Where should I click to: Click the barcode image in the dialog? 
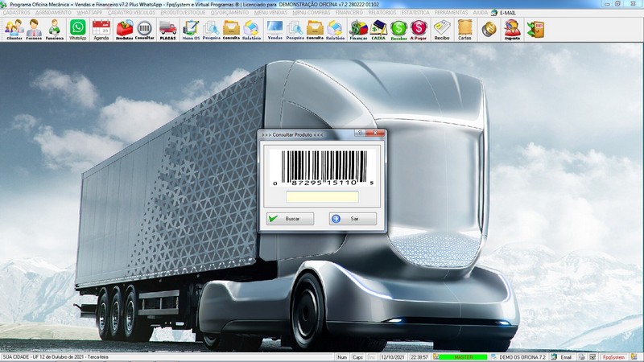tap(324, 167)
